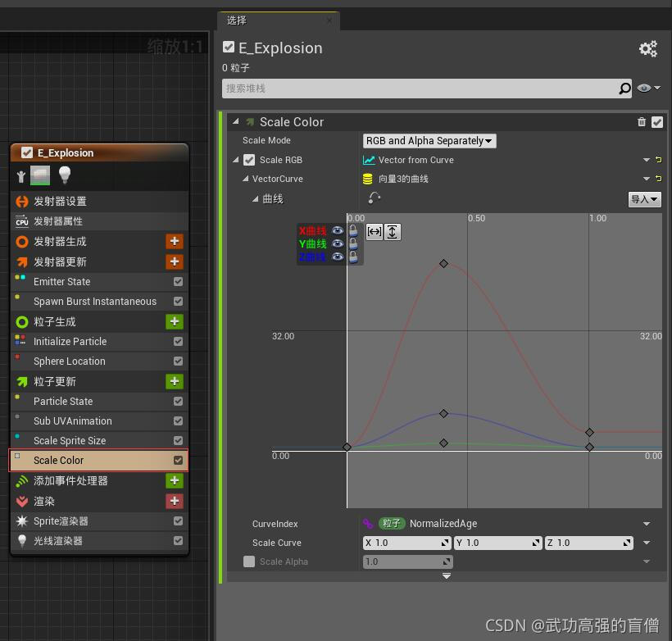Click the 搜索堆栈 search stack field
This screenshot has height=641, width=672.
pyautogui.click(x=420, y=89)
